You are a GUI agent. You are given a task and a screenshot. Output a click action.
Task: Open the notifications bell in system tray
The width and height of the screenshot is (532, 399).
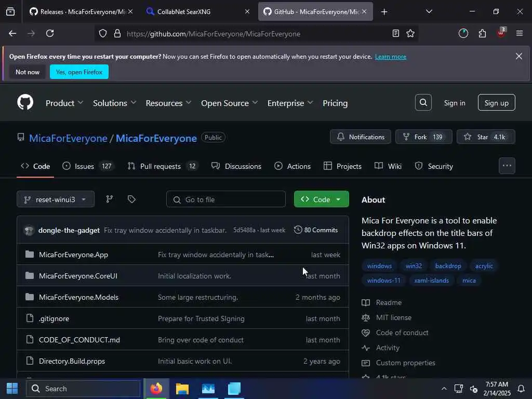tap(521, 389)
